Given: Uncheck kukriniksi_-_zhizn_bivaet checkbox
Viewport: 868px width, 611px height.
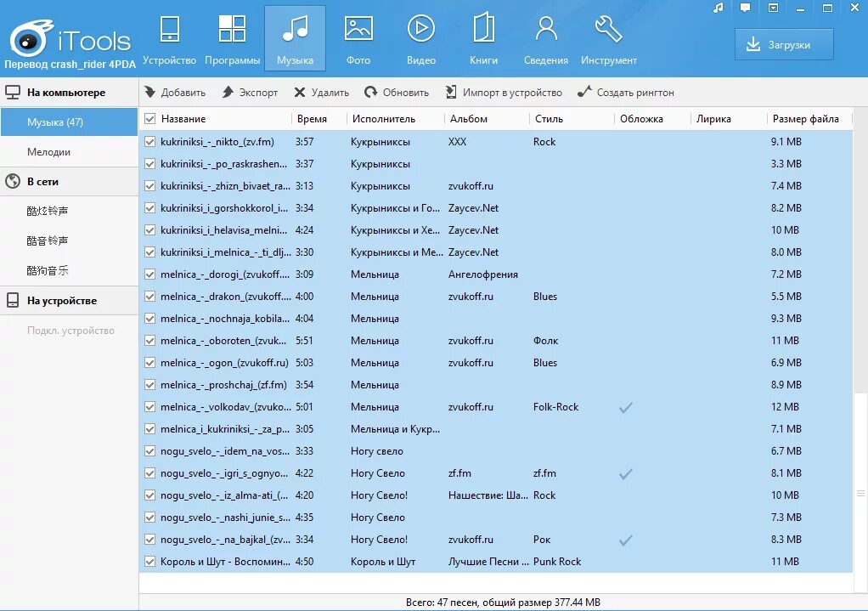Looking at the screenshot, I should pos(149,186).
